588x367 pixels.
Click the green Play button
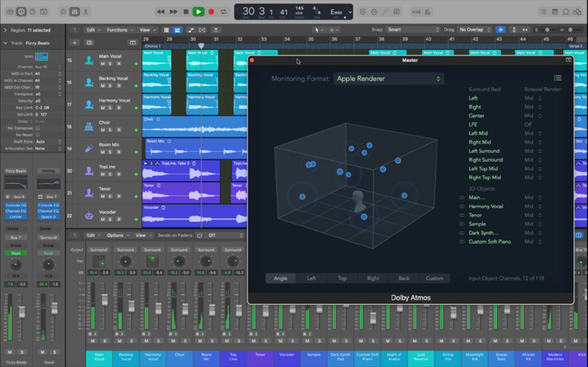point(198,12)
